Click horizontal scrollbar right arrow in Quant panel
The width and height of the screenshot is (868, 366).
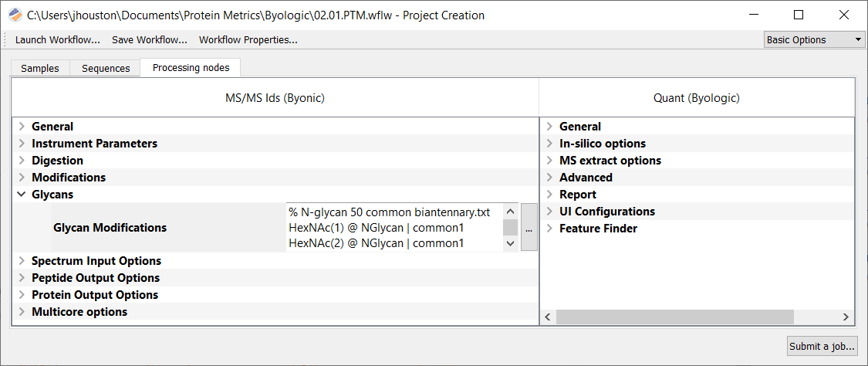[x=846, y=317]
